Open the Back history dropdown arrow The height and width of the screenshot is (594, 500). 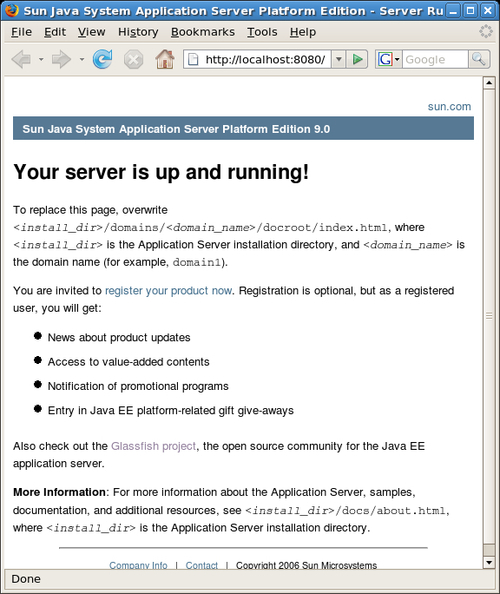(41, 59)
